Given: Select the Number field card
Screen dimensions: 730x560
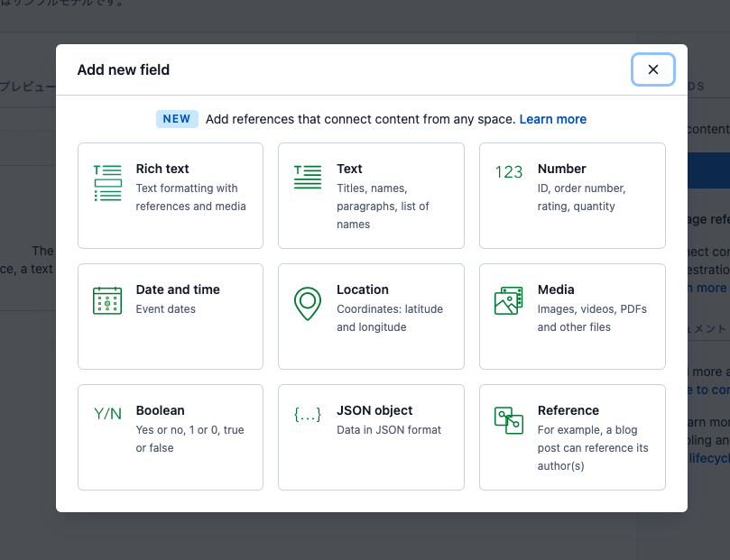Looking at the screenshot, I should pos(572,196).
